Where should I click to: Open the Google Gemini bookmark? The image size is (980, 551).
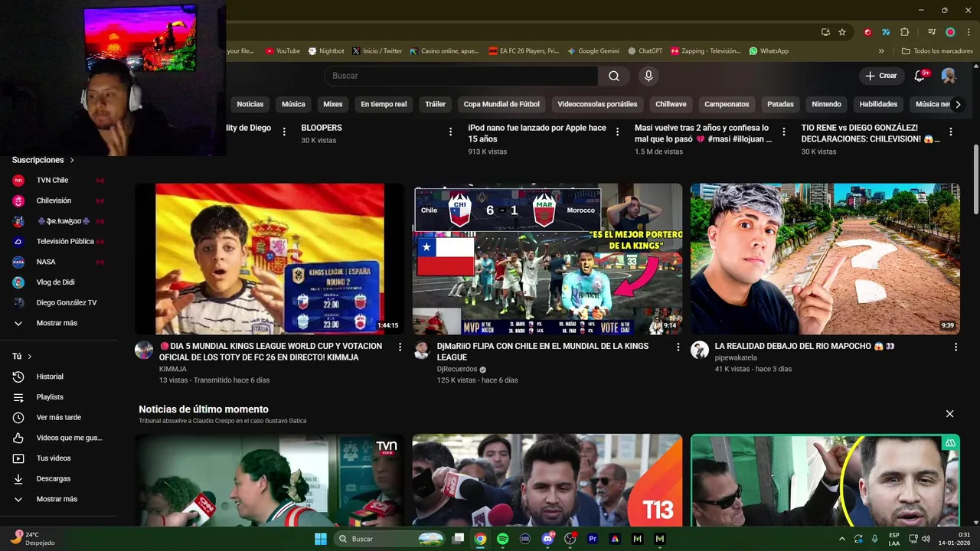pos(594,51)
